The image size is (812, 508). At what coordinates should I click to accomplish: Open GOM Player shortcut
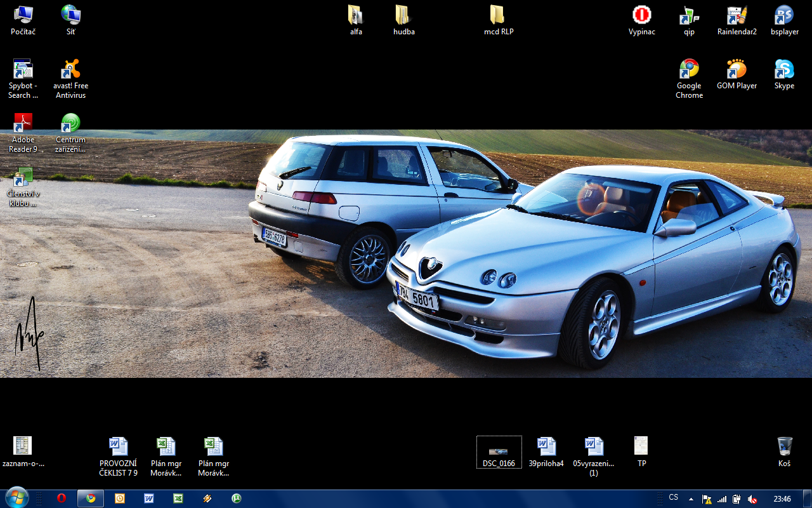[737, 69]
